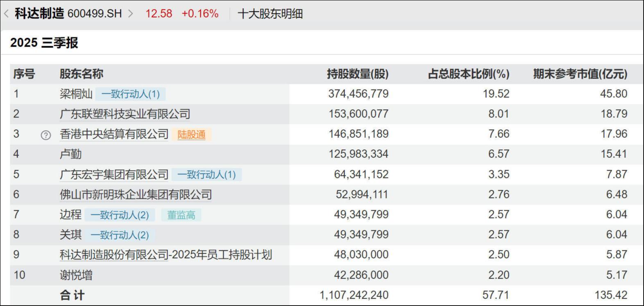The width and height of the screenshot is (644, 306).
Task: Select shareholder 卢勤
Action: tap(71, 154)
